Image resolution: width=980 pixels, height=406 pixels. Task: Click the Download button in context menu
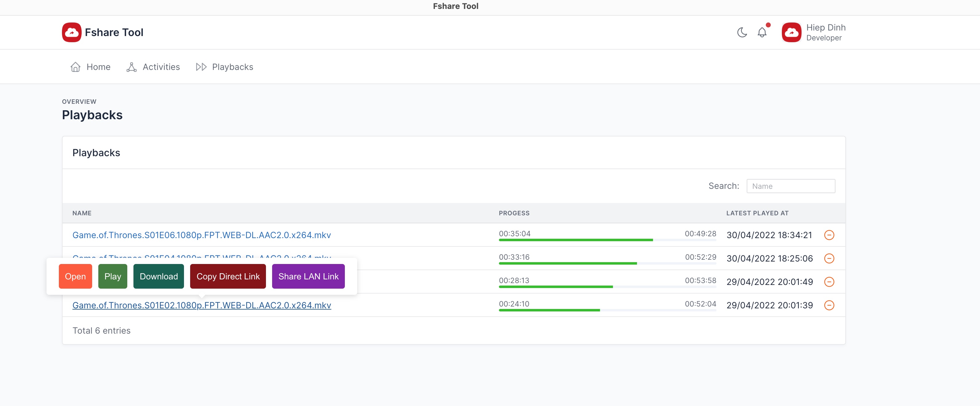tap(159, 276)
